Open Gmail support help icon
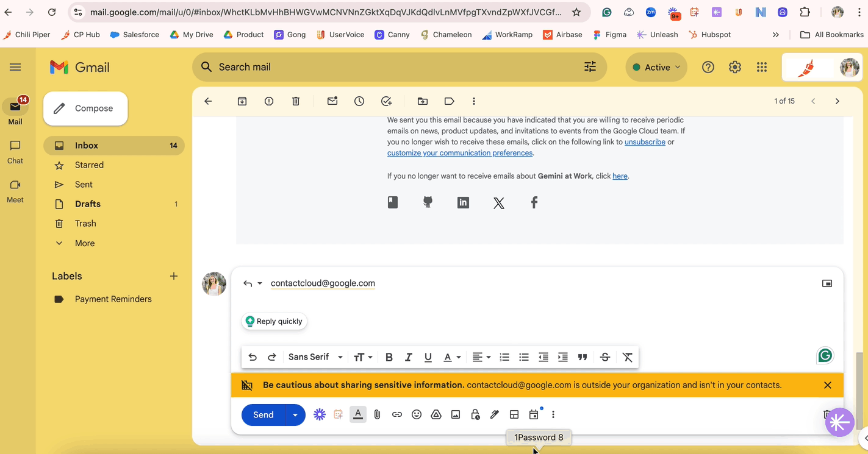Screen dimensions: 868x454 click(708, 67)
